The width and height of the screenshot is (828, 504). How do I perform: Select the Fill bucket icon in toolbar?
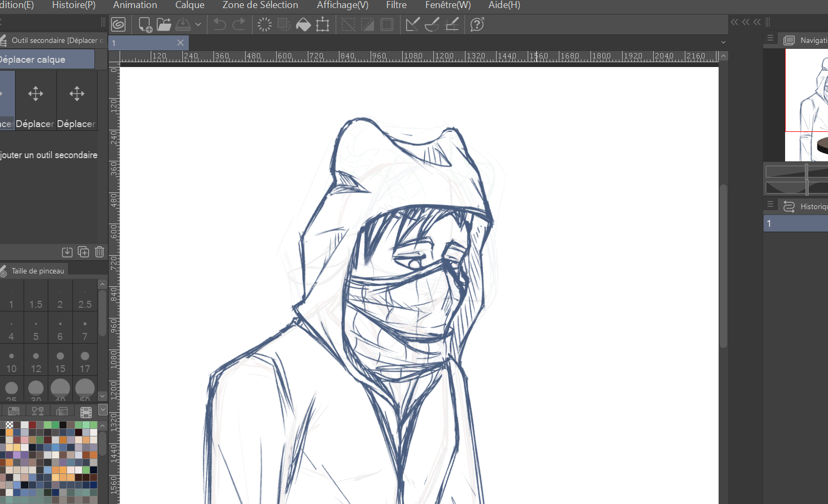[x=303, y=25]
